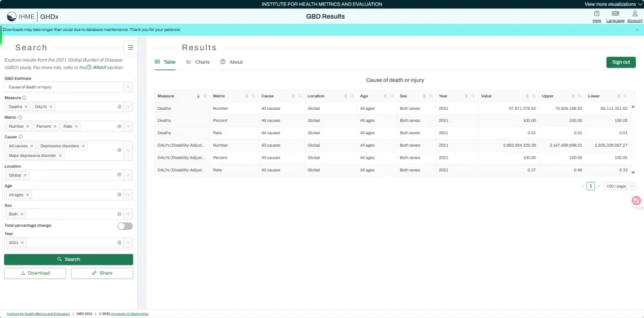Remove the DALYs tag from Measure
Screen dimensions: 644x318
[51, 107]
